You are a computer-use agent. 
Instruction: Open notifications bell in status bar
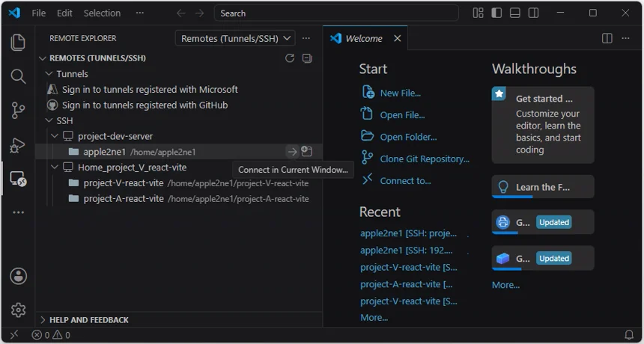point(629,335)
